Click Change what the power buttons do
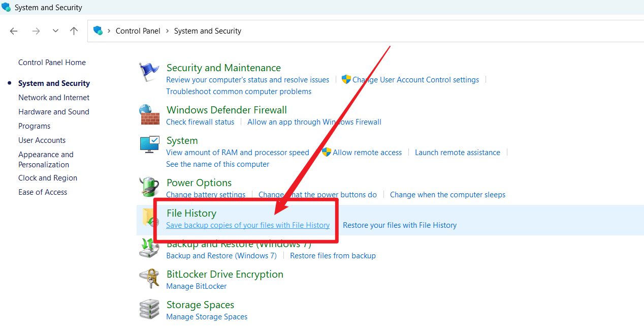This screenshot has height=329, width=644. (317, 195)
